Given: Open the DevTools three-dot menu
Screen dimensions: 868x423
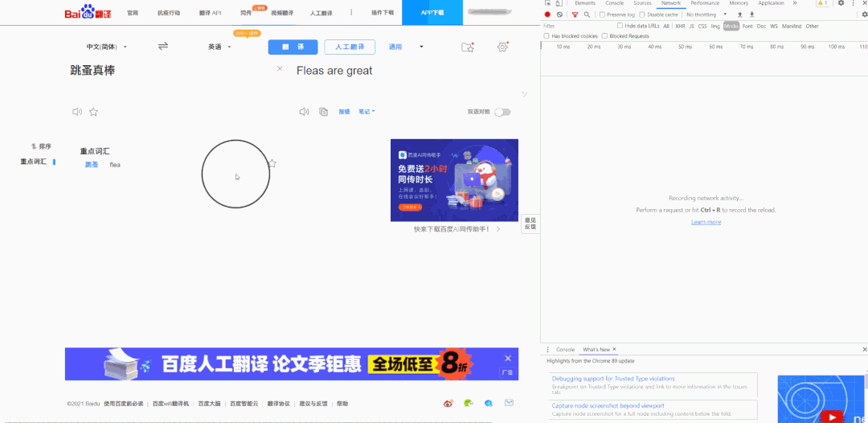Looking at the screenshot, I should [853, 3].
